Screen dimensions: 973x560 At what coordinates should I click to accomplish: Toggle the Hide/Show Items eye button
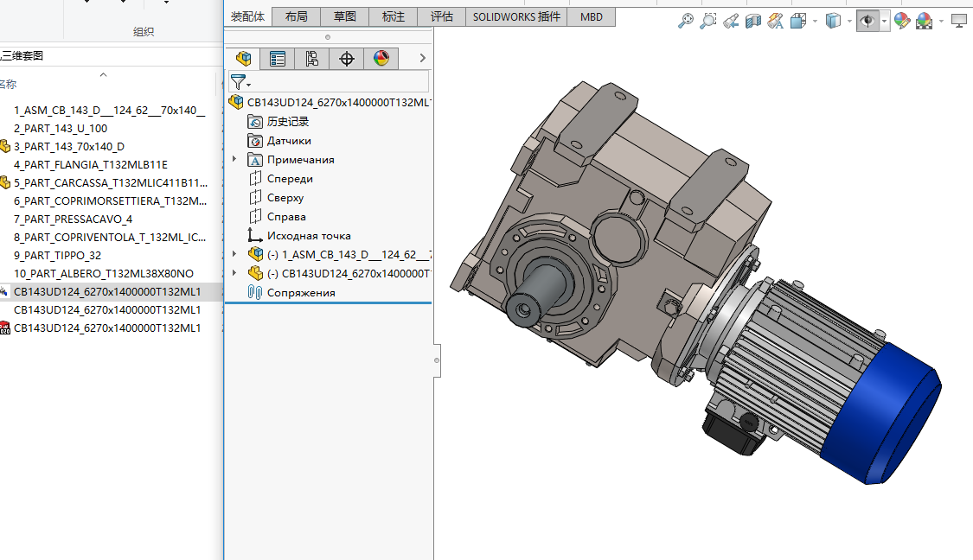click(867, 21)
